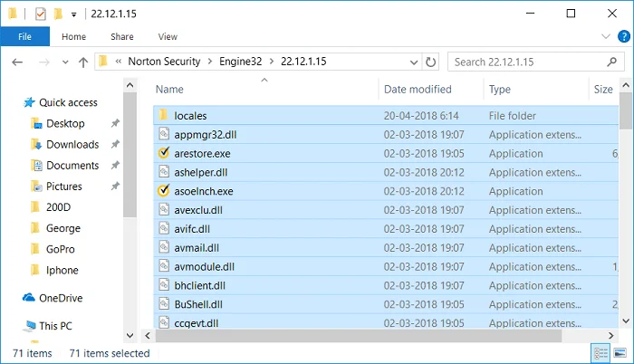Switch to Large icons view layout icon
634x364 pixels.
tap(620, 354)
